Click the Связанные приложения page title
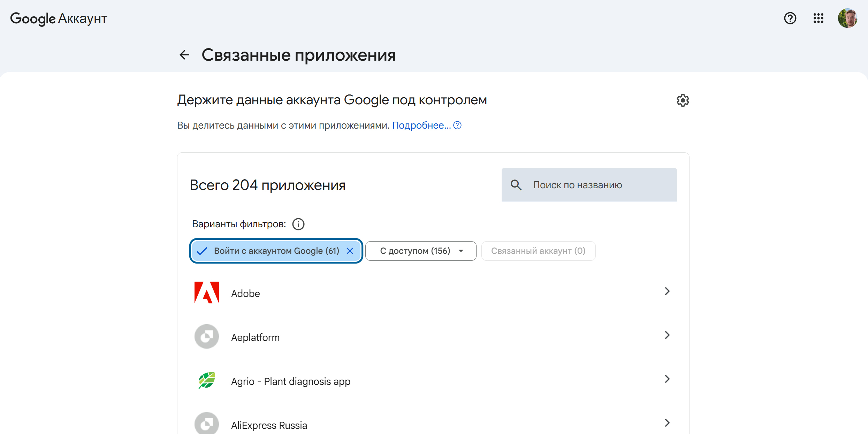The image size is (868, 434). 298,55
